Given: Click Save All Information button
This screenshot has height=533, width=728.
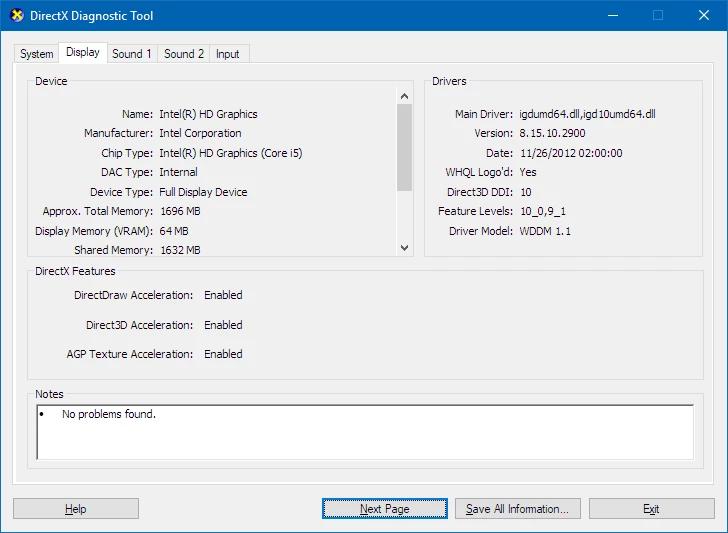Looking at the screenshot, I should 518,509.
